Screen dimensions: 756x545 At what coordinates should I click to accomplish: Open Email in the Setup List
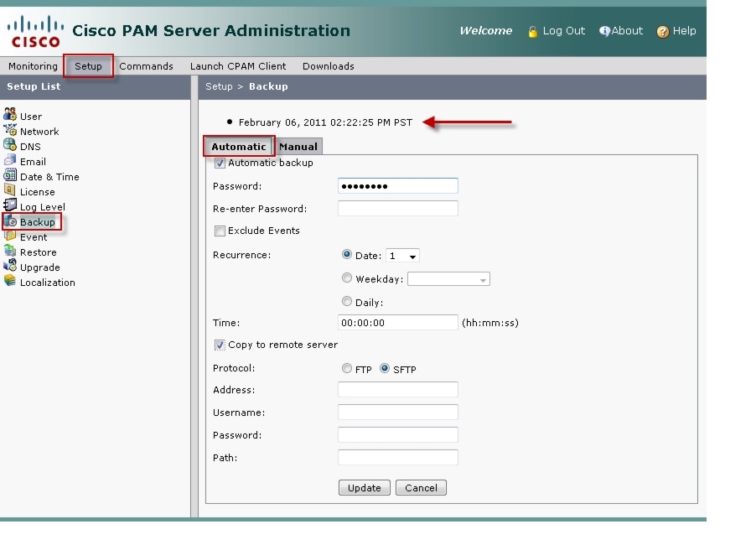tap(33, 162)
